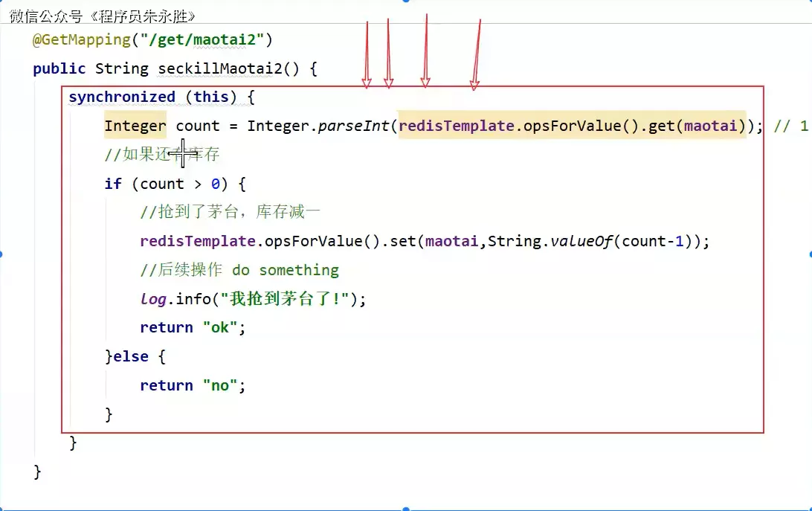This screenshot has width=812, height=511.
Task: Click the synchronized keyword
Action: tap(121, 97)
